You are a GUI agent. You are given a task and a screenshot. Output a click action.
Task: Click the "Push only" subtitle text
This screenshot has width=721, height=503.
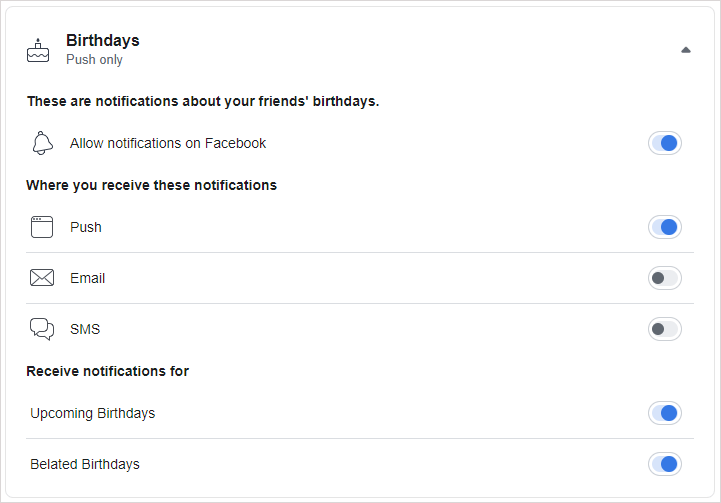pyautogui.click(x=94, y=60)
